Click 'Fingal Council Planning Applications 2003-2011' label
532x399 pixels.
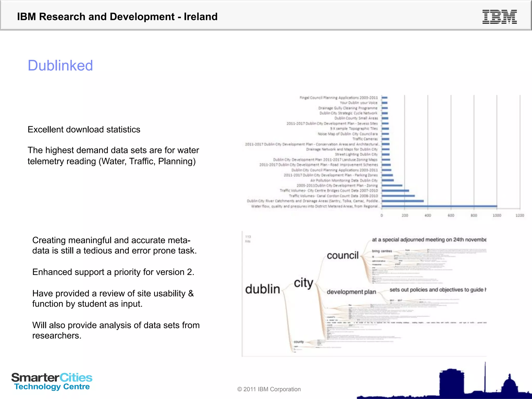point(339,98)
